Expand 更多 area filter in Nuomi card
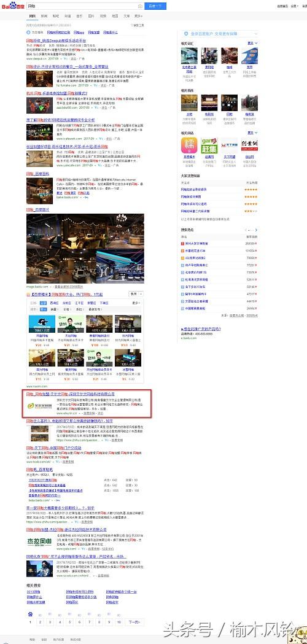Image resolution: width=307 pixels, height=644 pixels. coord(136,303)
